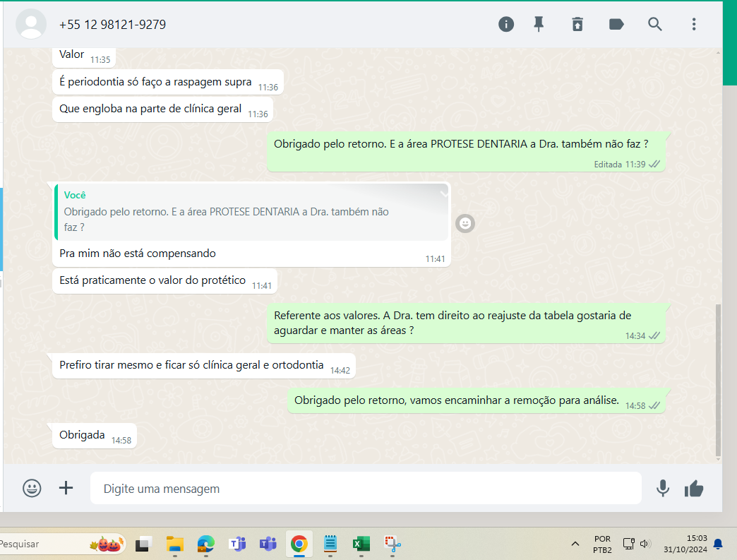
Task: Click the delete/archive trash icon in header
Action: 577,24
